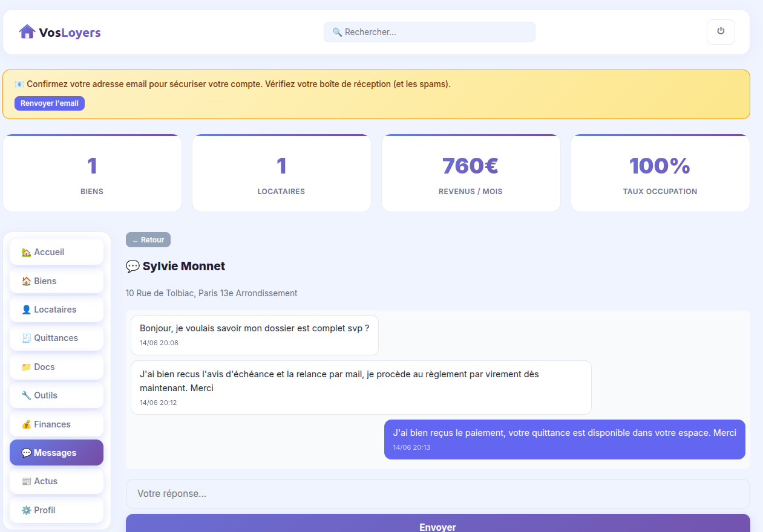The width and height of the screenshot is (763, 532).
Task: Select Outils in the sidebar
Action: (x=56, y=395)
